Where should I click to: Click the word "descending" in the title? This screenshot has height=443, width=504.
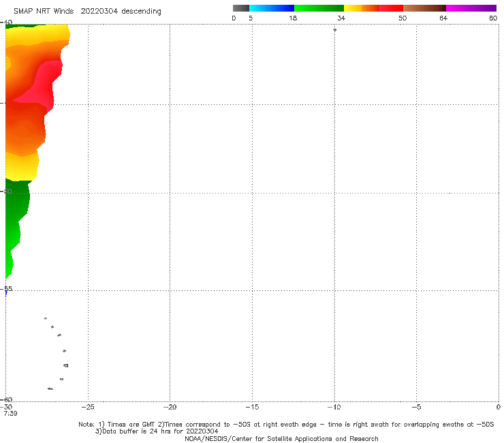pos(141,12)
